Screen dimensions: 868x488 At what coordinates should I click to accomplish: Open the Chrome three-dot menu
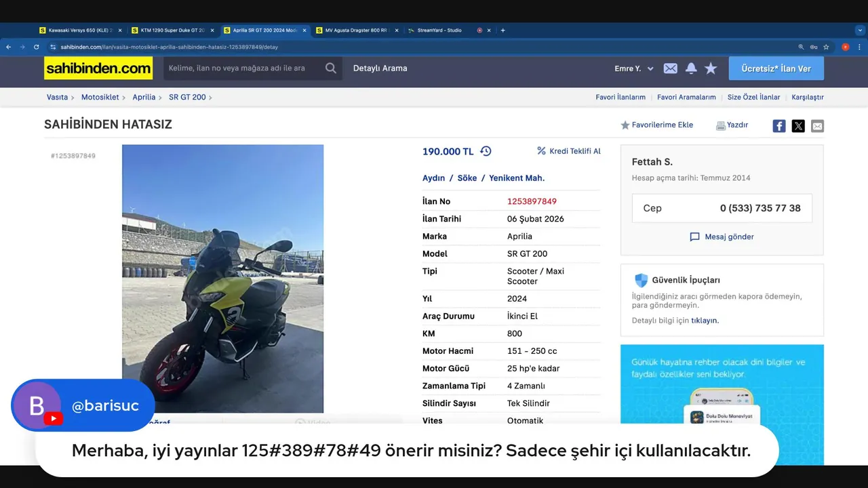coord(859,47)
